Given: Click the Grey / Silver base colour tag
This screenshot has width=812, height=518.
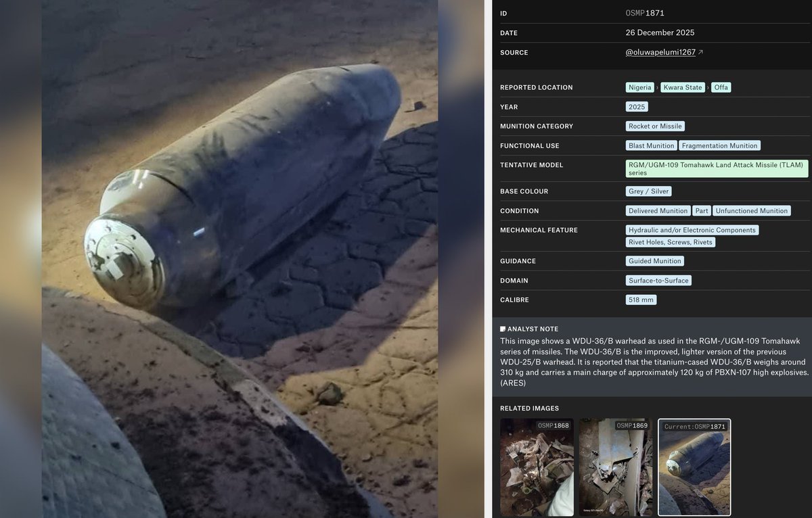Looking at the screenshot, I should tap(648, 191).
